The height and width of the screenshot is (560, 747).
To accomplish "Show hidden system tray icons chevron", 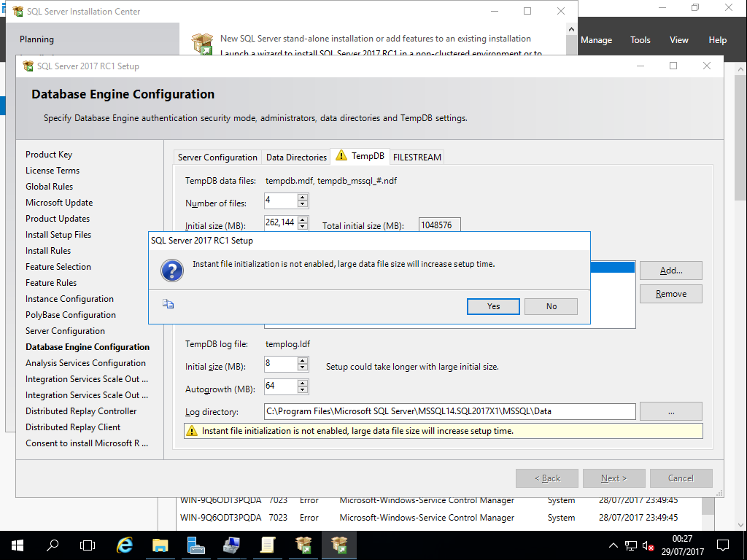I will tap(613, 545).
